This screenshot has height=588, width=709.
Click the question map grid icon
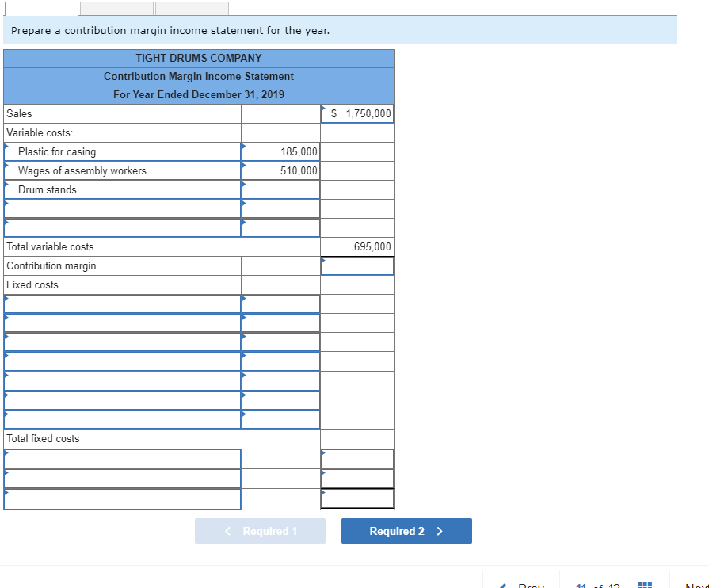tap(644, 586)
